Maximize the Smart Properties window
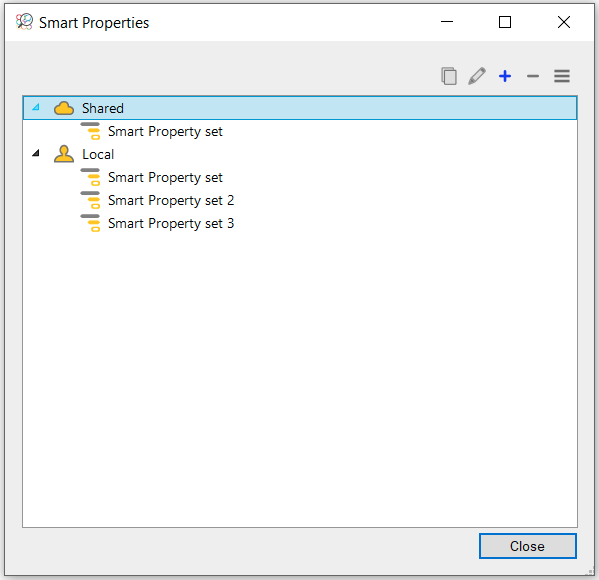599x580 pixels. (505, 22)
